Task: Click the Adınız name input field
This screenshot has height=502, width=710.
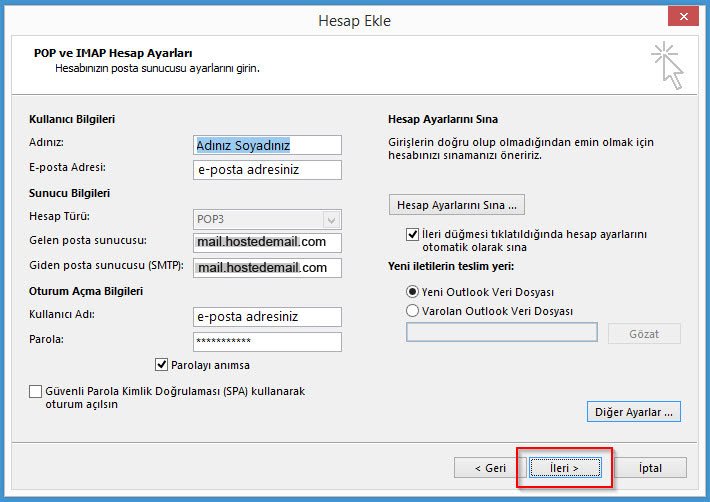Action: tap(268, 145)
